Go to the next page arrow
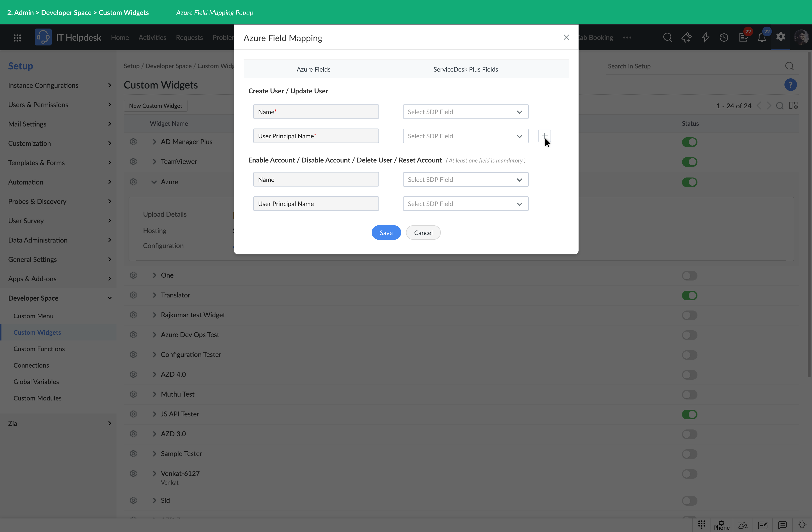The height and width of the screenshot is (532, 812). point(769,106)
